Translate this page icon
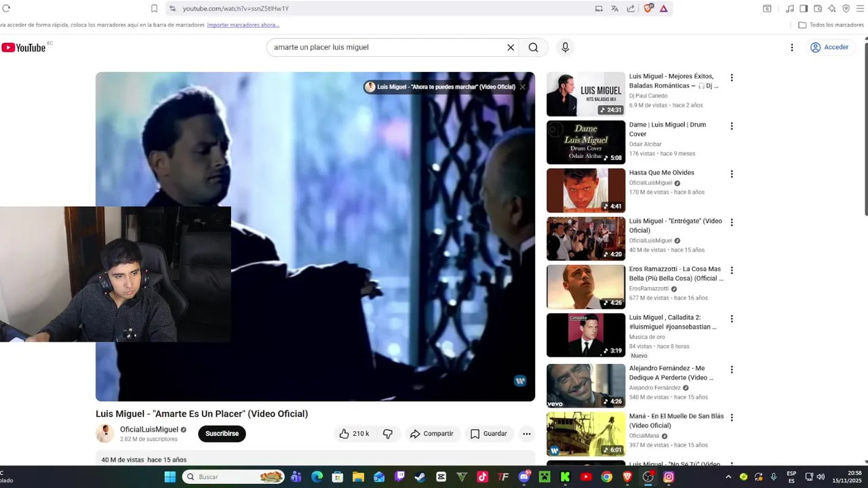 (614, 8)
